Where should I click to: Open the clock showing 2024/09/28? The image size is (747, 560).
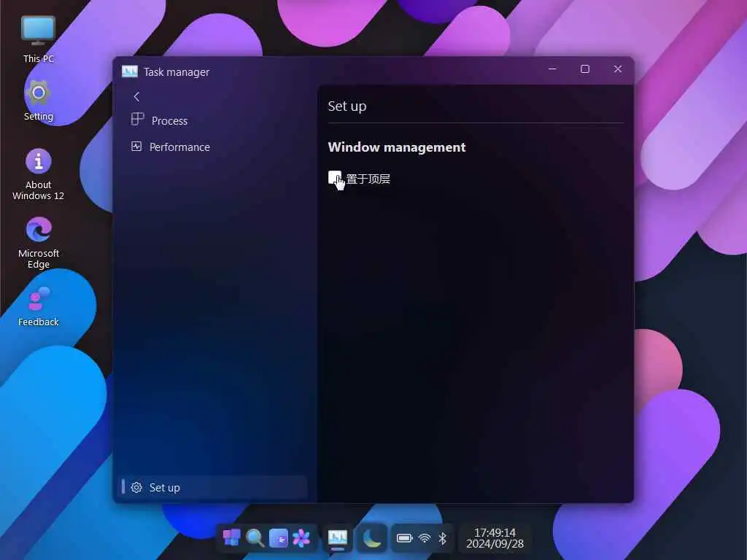click(x=495, y=538)
